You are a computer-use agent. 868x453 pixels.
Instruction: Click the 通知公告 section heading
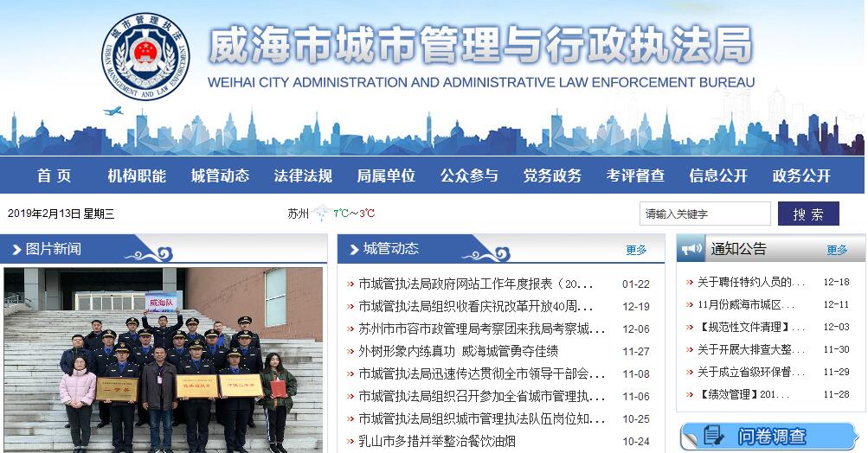point(738,249)
